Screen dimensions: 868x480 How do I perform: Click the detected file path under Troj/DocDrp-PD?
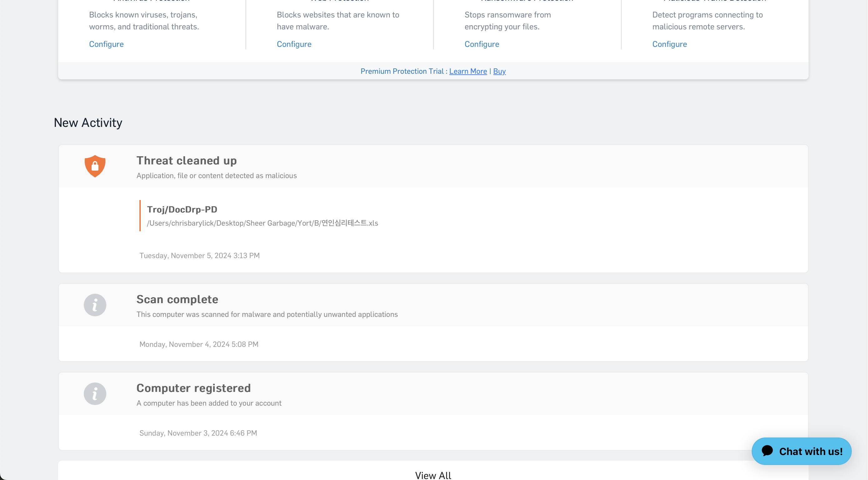coord(262,222)
